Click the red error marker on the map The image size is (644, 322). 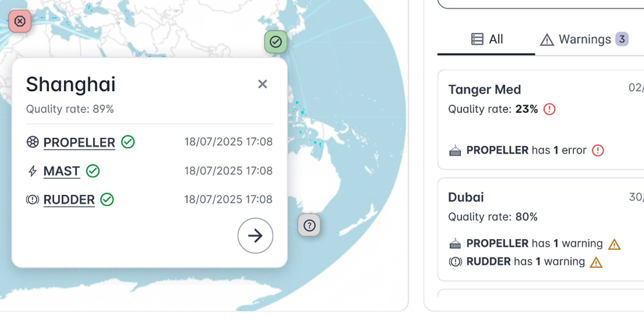point(20,21)
